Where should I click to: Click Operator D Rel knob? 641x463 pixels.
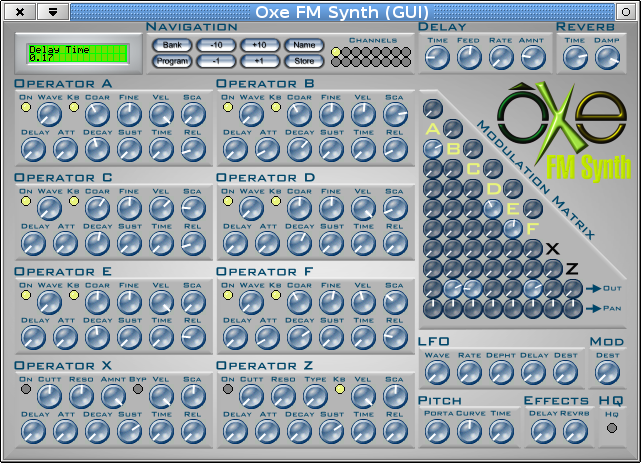pos(395,244)
